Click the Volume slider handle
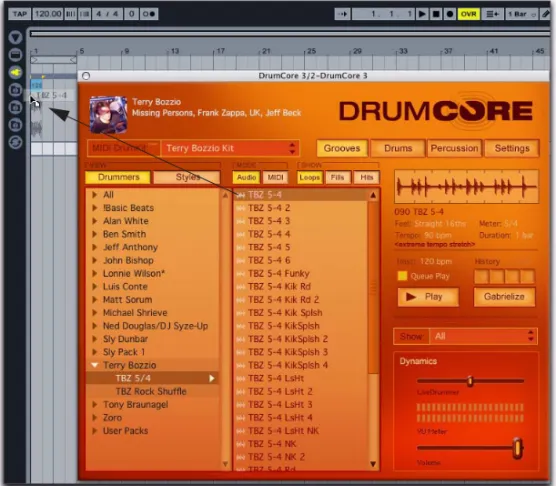Image resolution: width=556 pixels, height=486 pixels. point(518,448)
